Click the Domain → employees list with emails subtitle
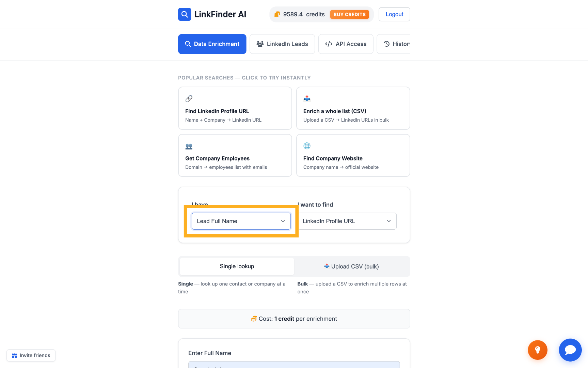 coord(226,167)
